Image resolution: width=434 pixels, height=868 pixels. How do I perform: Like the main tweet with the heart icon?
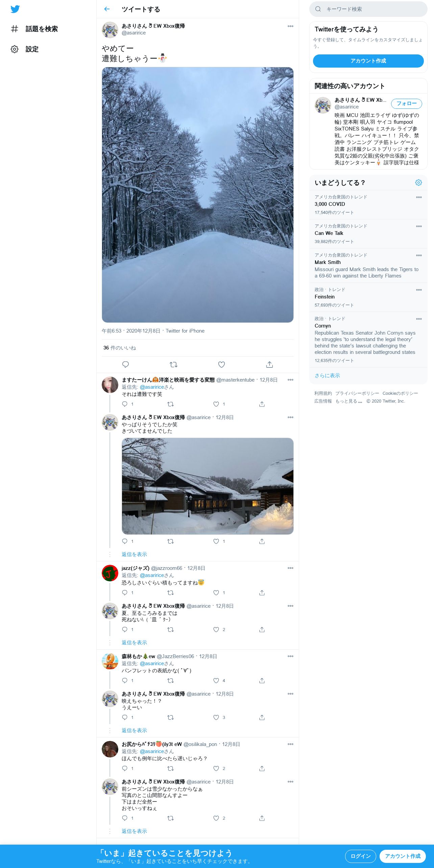click(x=221, y=364)
